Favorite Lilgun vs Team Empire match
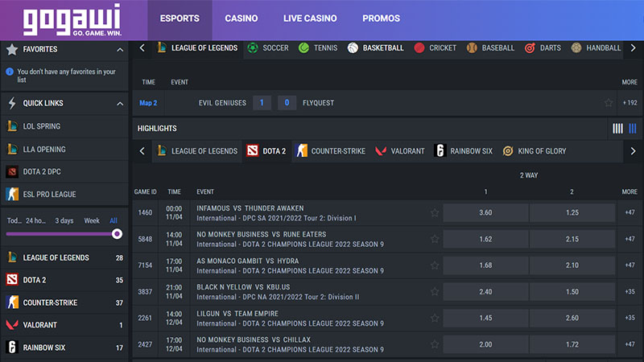Viewport: 644px width, 362px height. tap(435, 318)
